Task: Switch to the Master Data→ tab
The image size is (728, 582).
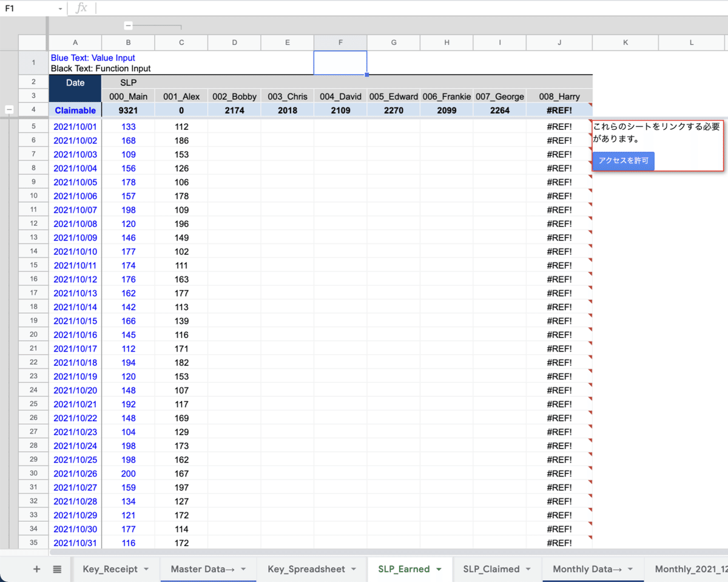Action: [x=203, y=569]
